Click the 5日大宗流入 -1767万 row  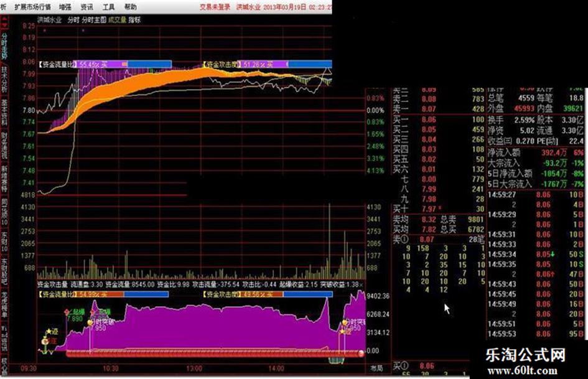[536, 184]
